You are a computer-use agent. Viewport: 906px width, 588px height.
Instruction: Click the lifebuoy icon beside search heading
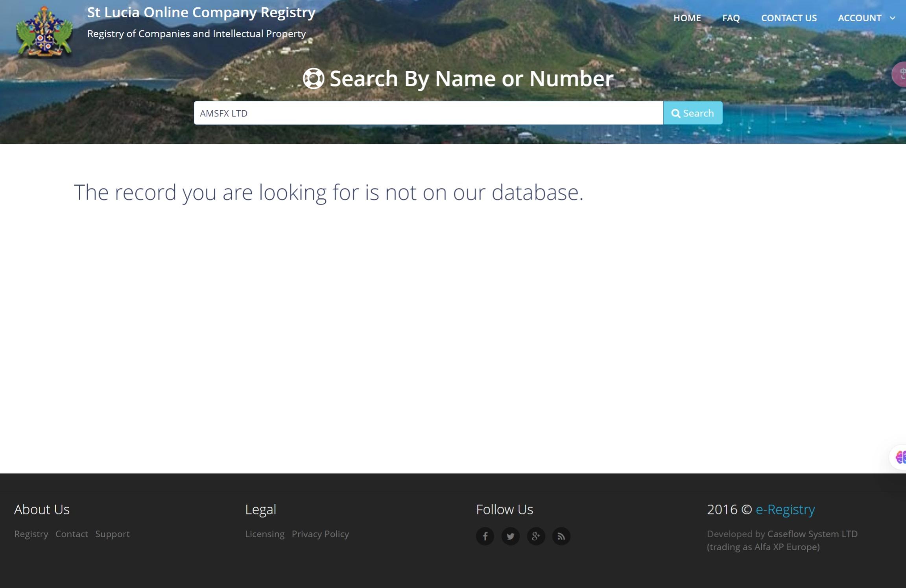coord(314,78)
